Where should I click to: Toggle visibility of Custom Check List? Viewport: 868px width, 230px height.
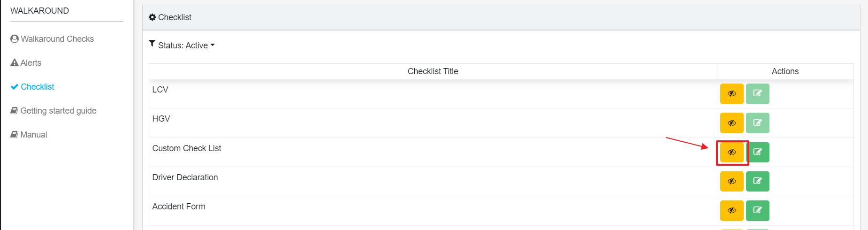tap(732, 152)
